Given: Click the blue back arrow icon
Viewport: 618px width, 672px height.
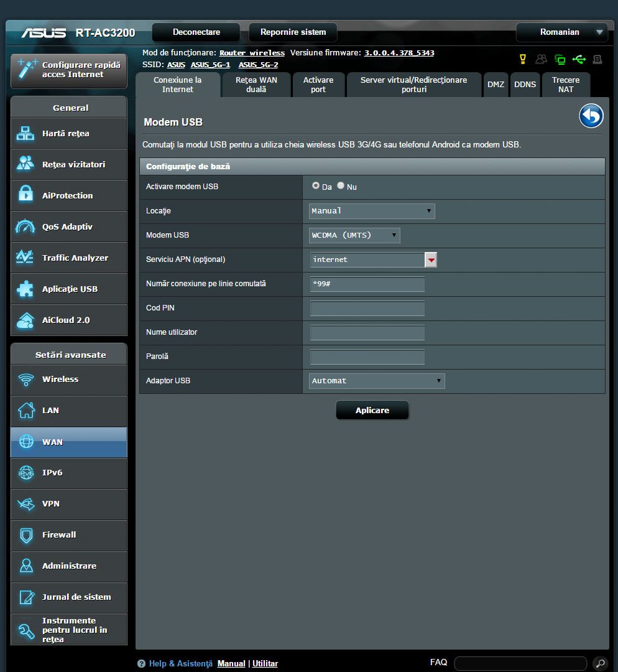Looking at the screenshot, I should 591,116.
